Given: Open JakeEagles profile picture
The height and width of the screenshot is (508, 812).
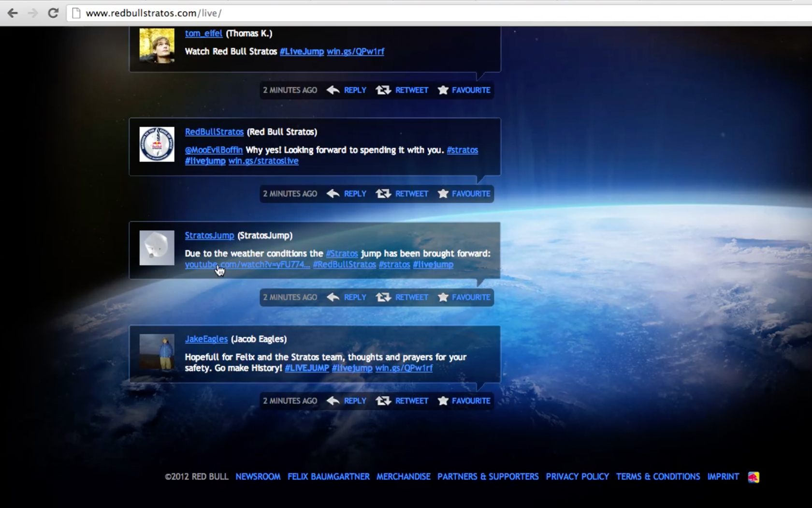Looking at the screenshot, I should tap(157, 352).
